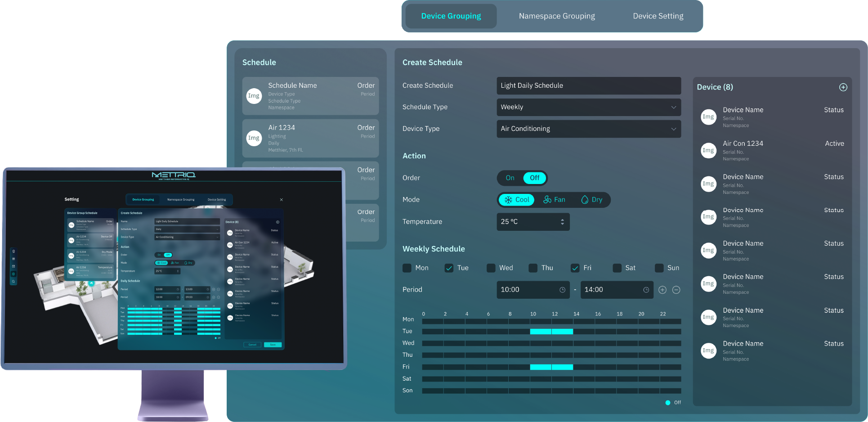Viewport: 868px width, 422px height.
Task: Check the Sat checkbox
Action: click(617, 268)
